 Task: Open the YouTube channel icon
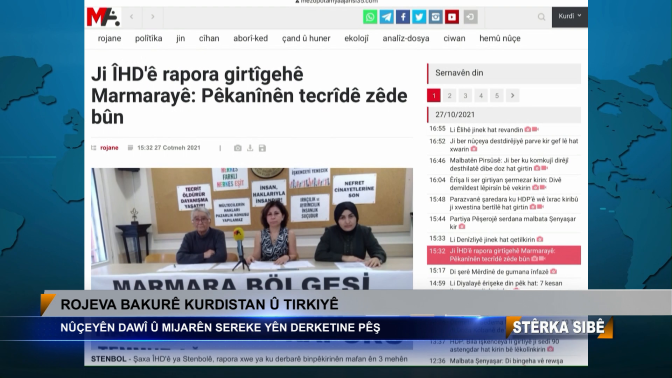[452, 17]
